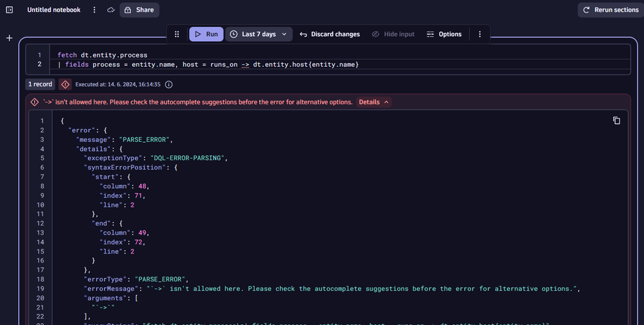This screenshot has height=325, width=644.
Task: Click Rerun sections button
Action: [610, 10]
